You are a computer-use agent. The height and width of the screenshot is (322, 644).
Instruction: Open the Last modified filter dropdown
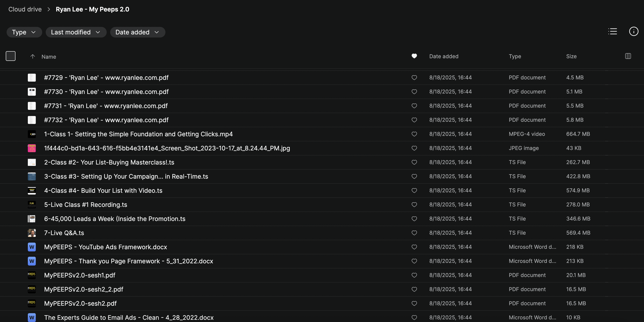click(x=76, y=32)
